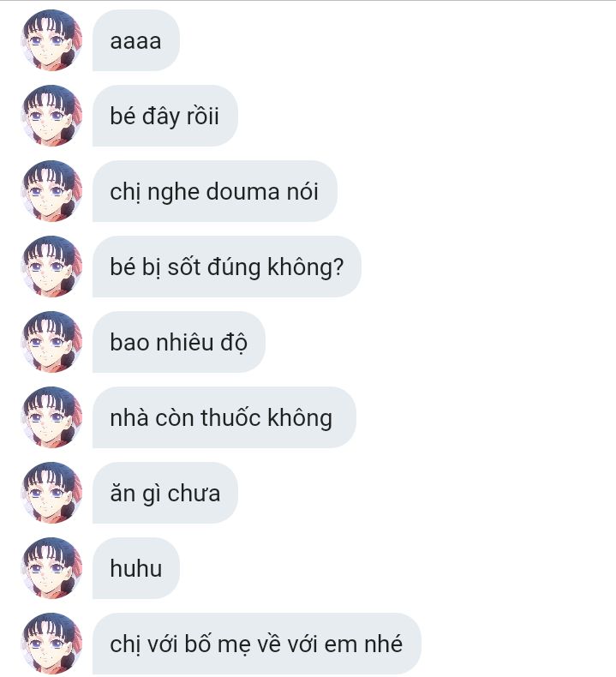Select the avatar next to "ăn gì chưa"
Viewport: 616px width, 677px height.
(x=51, y=493)
